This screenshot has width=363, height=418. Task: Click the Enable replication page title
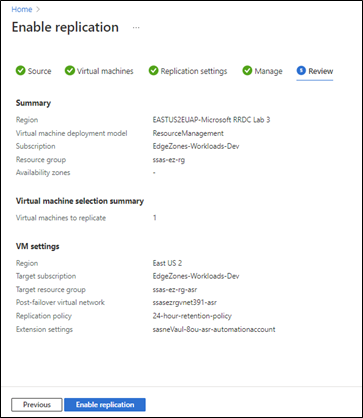click(65, 27)
